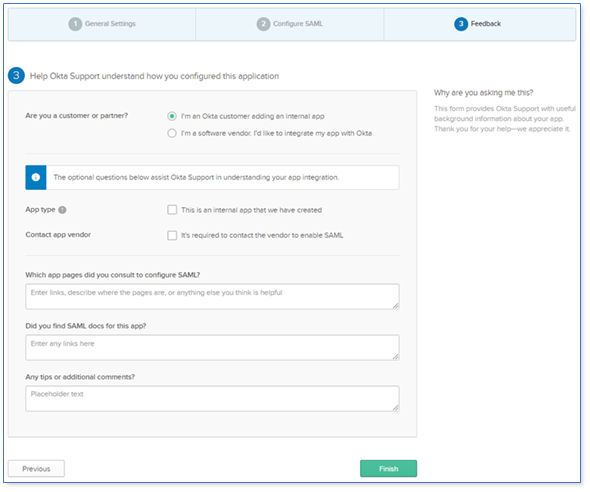
Task: Choose the software vendor radio option
Action: (x=172, y=133)
